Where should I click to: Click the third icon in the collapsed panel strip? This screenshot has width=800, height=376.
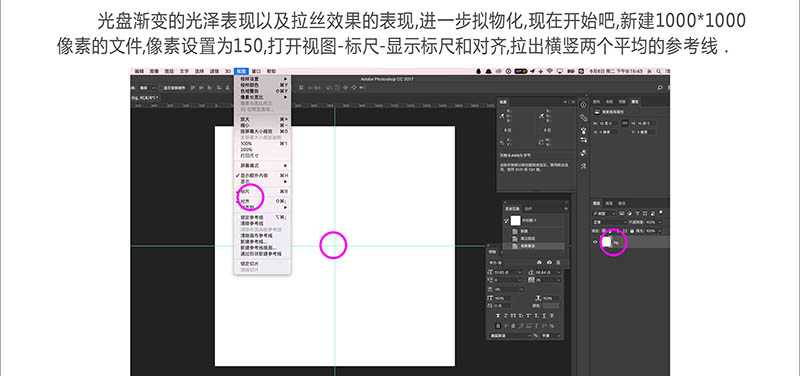584,130
